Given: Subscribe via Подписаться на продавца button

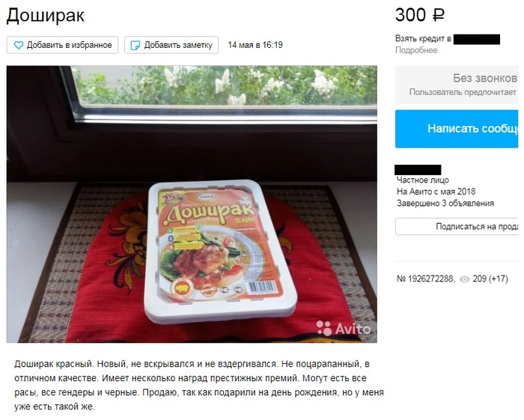Looking at the screenshot, I should pos(457,227).
